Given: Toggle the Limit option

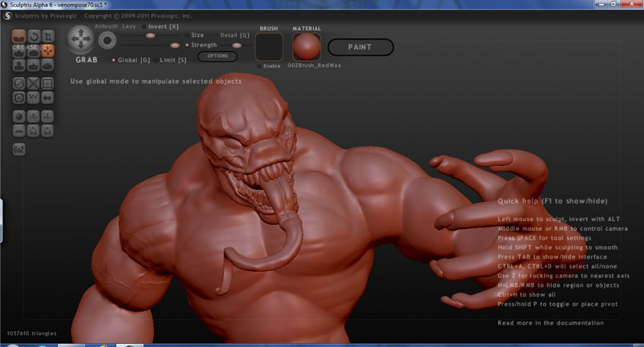Looking at the screenshot, I should tap(171, 60).
